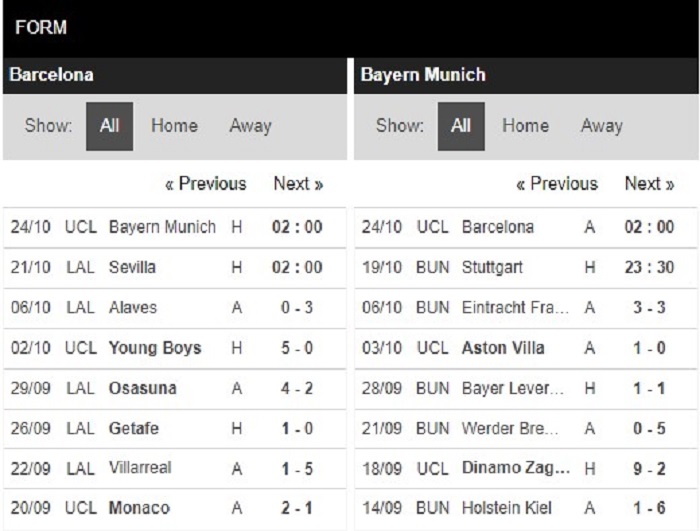
Task: Open Bayern's match against Aston Villa
Action: [526, 348]
